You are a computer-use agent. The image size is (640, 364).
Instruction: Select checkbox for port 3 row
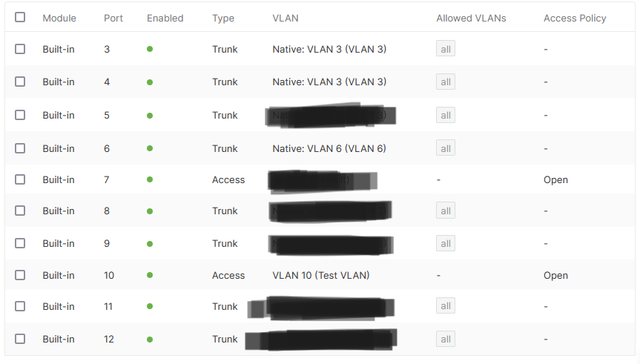20,49
